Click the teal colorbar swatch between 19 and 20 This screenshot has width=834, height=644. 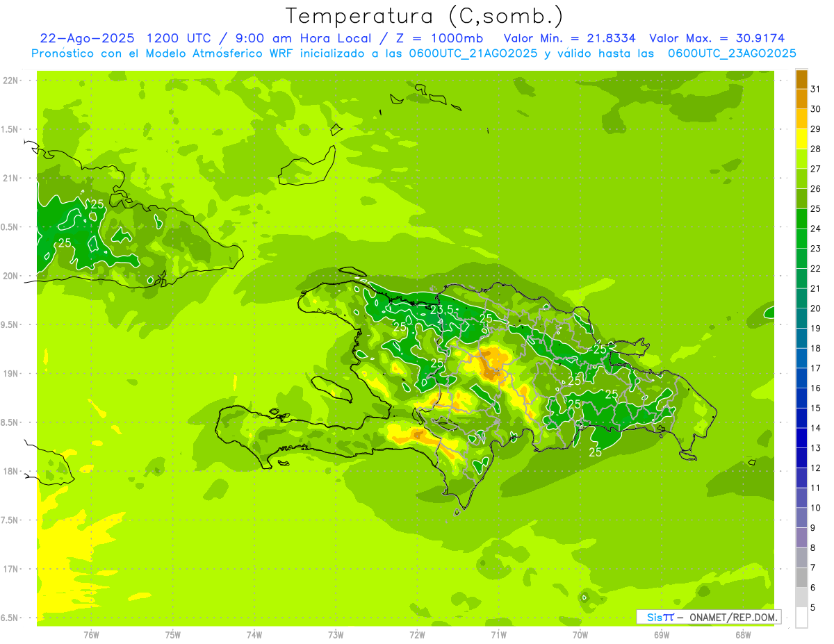(x=801, y=318)
